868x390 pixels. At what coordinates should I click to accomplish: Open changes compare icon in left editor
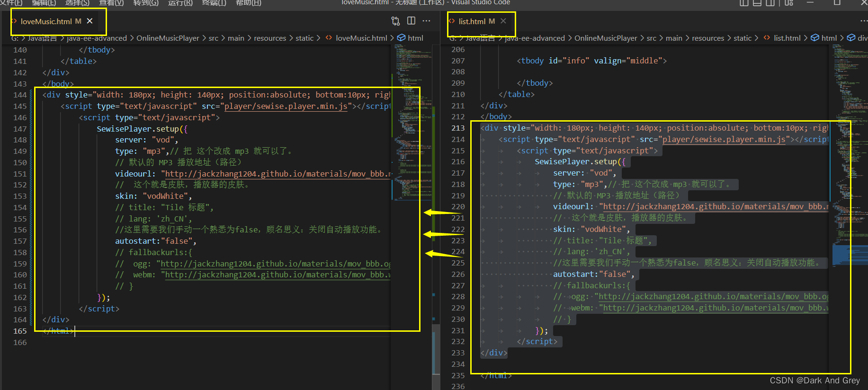tap(395, 21)
